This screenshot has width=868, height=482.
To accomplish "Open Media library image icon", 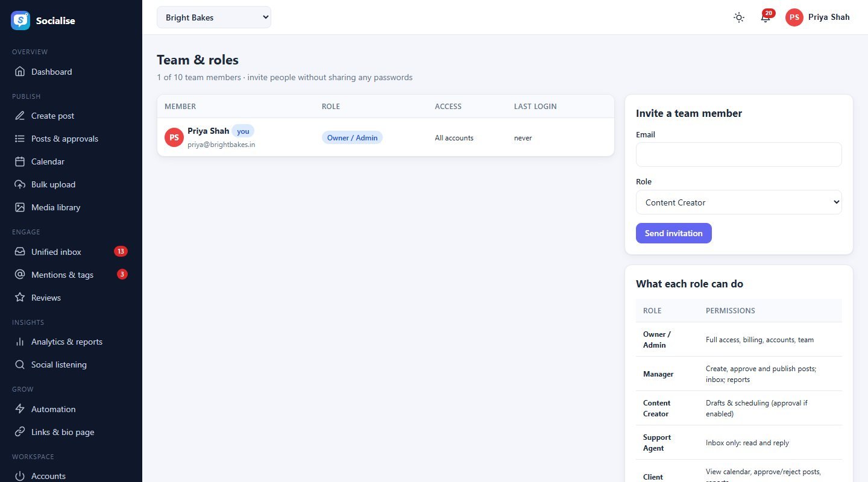I will [20, 207].
